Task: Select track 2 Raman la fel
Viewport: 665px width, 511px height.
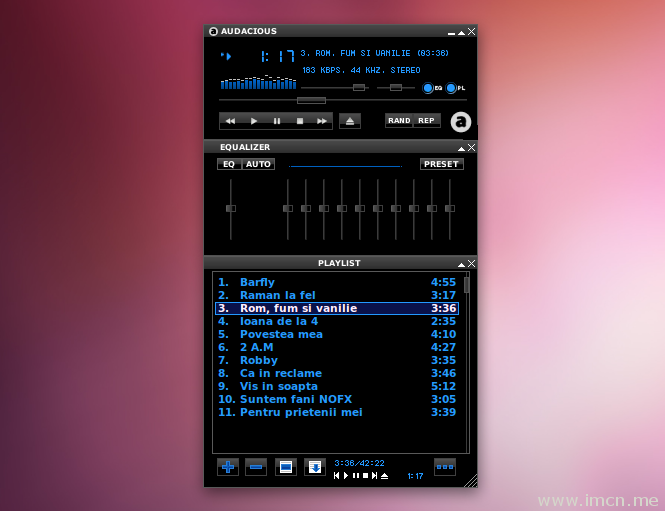Action: pos(337,295)
